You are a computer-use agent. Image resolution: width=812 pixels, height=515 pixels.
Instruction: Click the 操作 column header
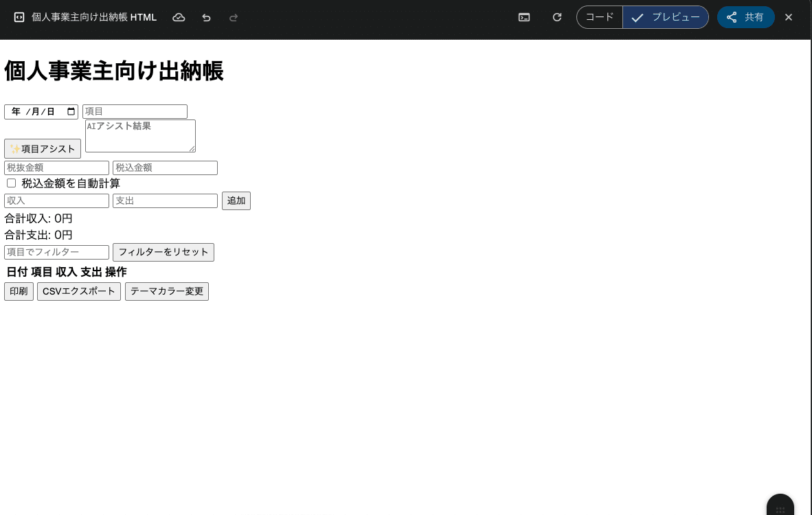(116, 272)
